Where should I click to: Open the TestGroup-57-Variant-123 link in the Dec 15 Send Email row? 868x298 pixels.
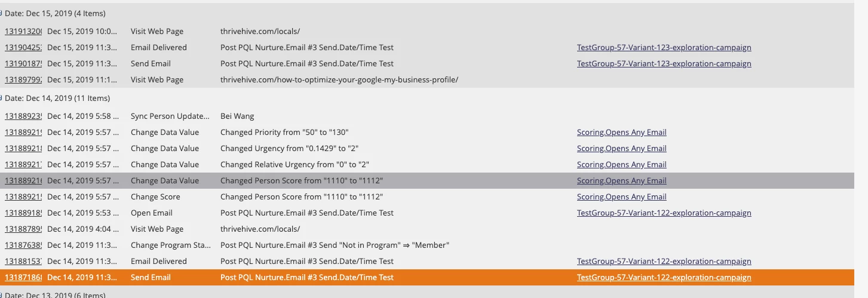(664, 64)
